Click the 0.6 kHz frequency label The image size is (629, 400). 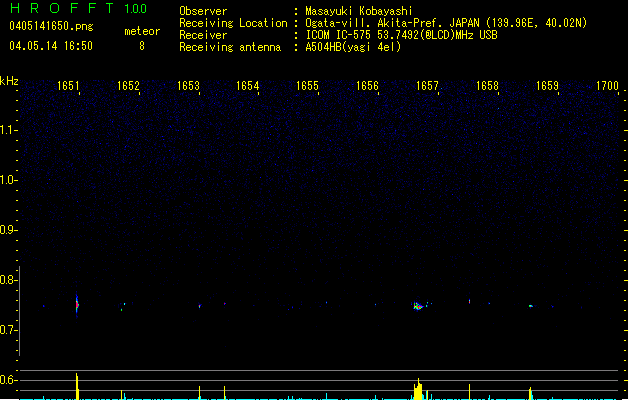coord(8,380)
